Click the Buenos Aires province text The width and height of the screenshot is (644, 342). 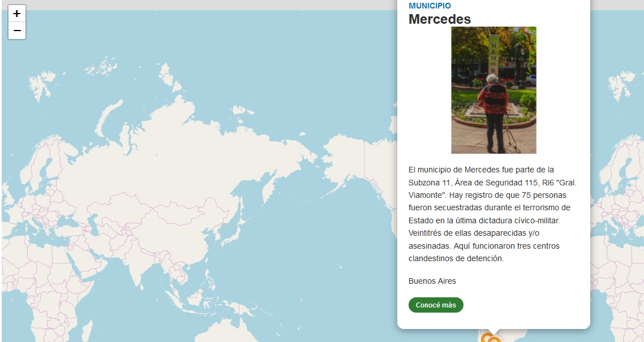pos(432,281)
